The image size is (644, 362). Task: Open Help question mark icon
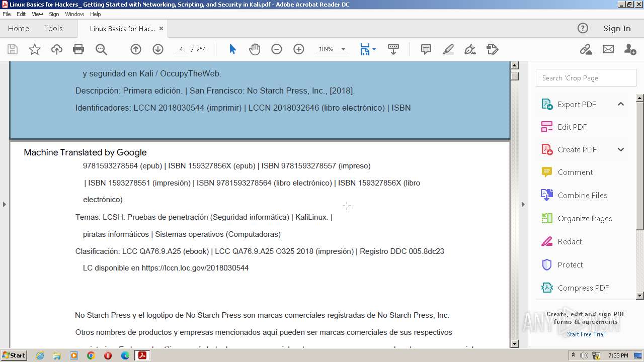click(x=583, y=28)
